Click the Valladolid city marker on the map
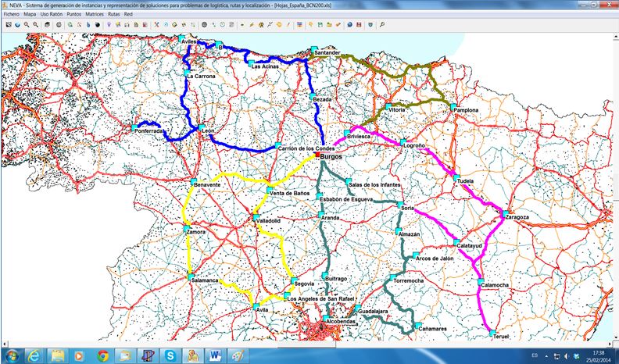Viewport: 619px width, 364px height. click(256, 217)
